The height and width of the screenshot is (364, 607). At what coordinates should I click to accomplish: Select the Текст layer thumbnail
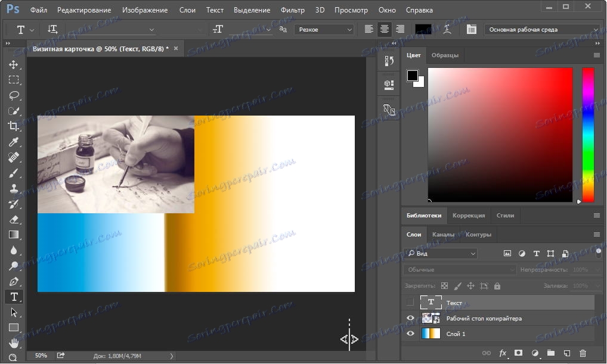[x=431, y=303]
